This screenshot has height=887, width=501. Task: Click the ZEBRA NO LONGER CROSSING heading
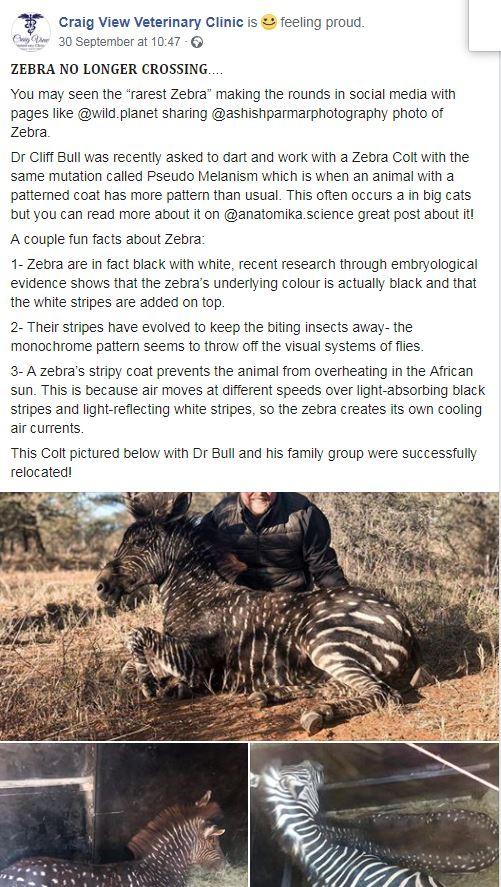(x=116, y=70)
